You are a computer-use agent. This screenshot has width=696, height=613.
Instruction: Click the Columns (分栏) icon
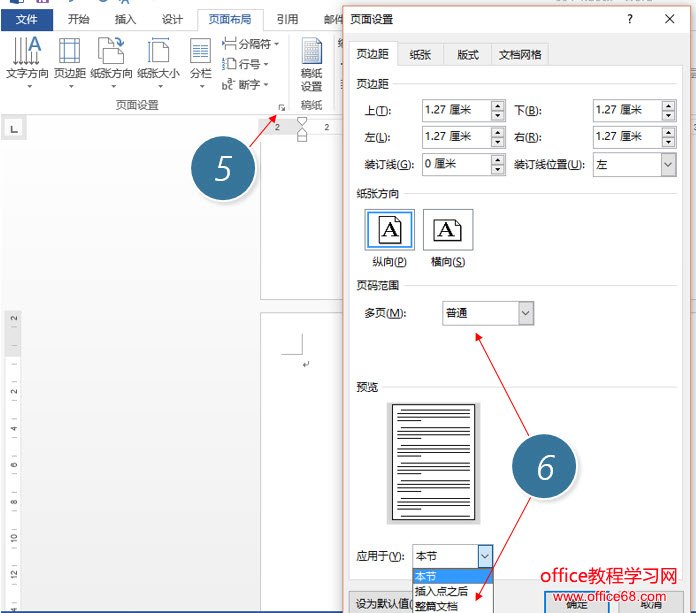coord(201,58)
